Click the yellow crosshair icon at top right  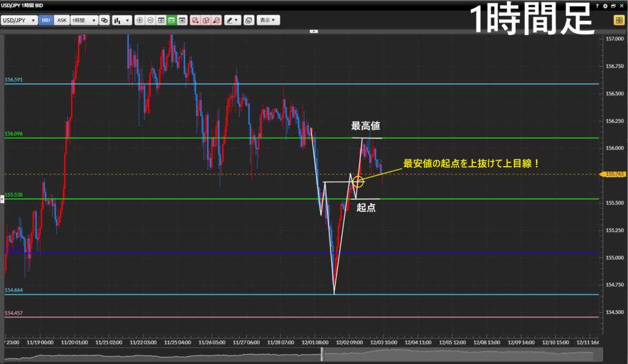coord(619,20)
